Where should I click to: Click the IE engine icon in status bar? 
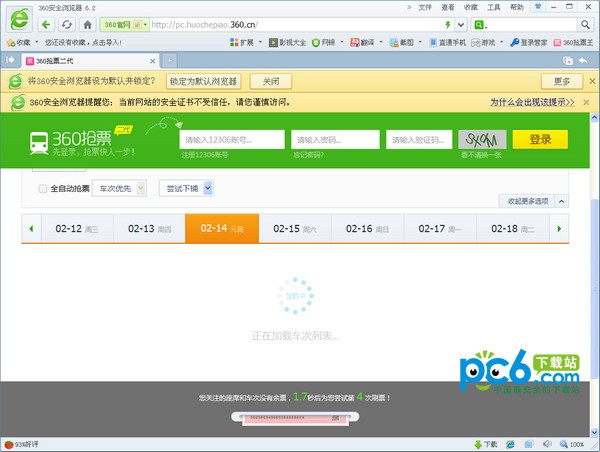click(510, 444)
